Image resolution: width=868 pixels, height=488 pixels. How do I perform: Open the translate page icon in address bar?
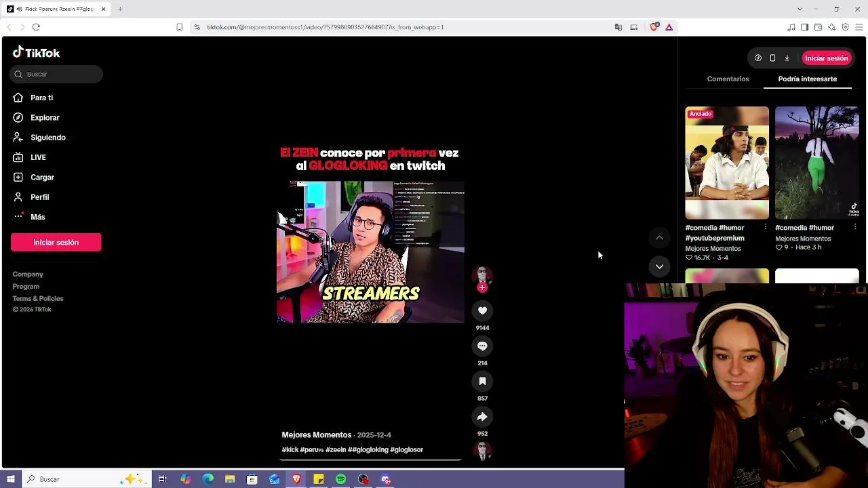[618, 27]
